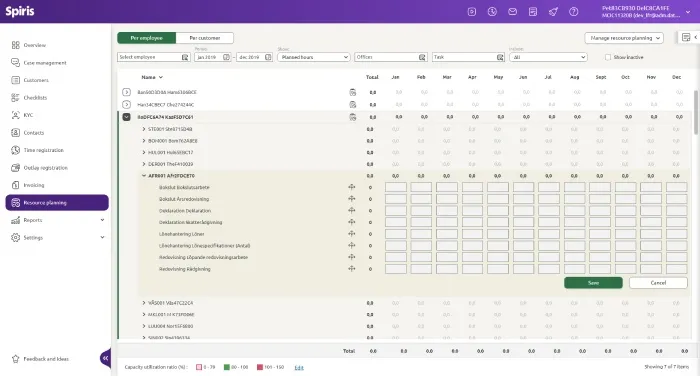The height and width of the screenshot is (376, 700).
Task: Click the green Save button
Action: point(593,283)
